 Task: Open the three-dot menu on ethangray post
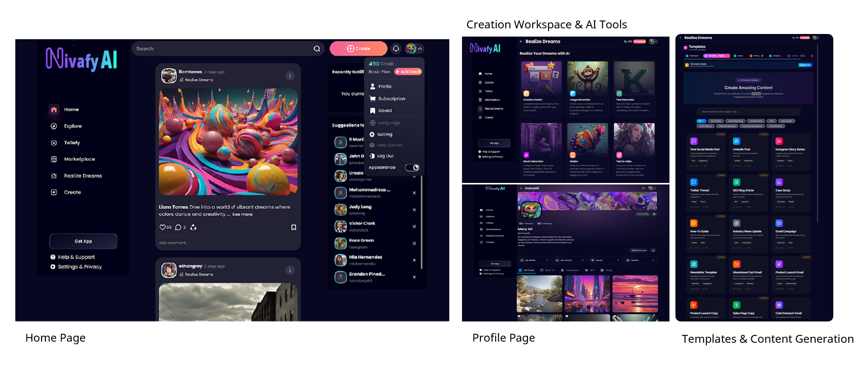point(290,270)
